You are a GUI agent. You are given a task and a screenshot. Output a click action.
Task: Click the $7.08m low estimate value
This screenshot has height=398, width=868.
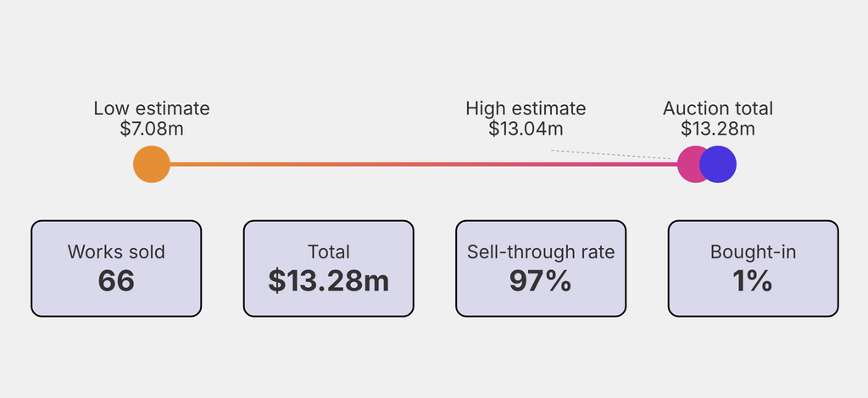(x=152, y=129)
